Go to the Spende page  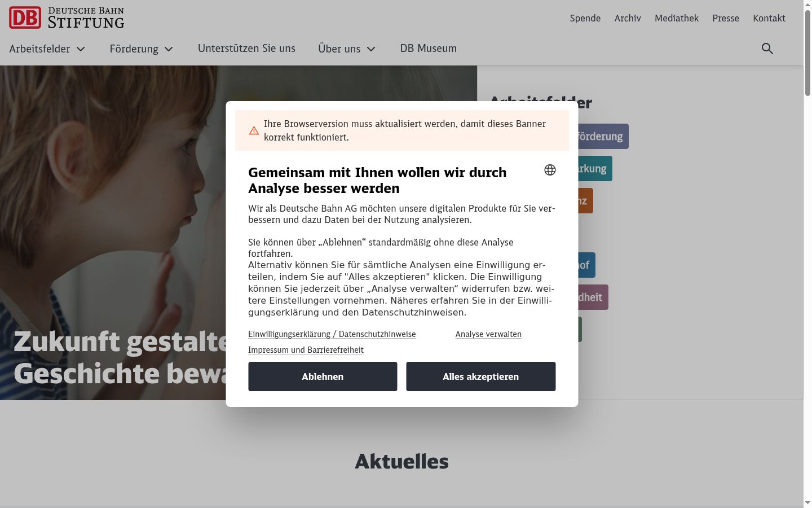point(585,18)
